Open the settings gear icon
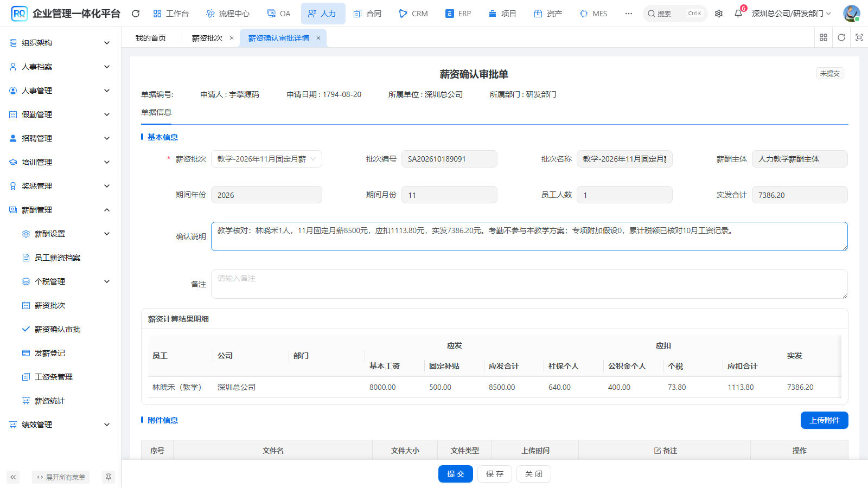The width and height of the screenshot is (868, 488). click(x=719, y=14)
